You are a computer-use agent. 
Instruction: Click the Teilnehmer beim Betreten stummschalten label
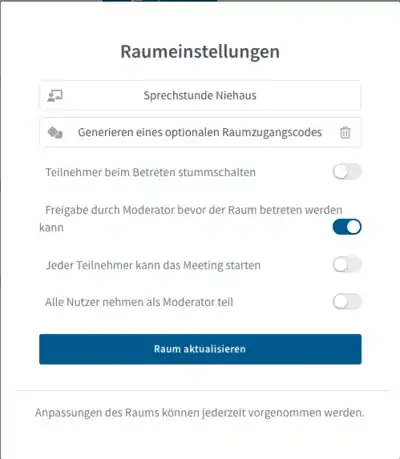click(x=151, y=172)
